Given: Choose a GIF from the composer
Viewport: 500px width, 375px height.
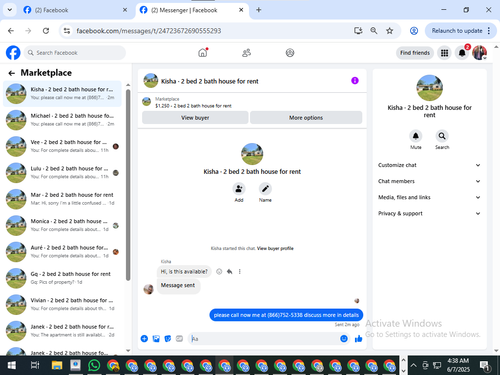Looking at the screenshot, I should [x=179, y=339].
